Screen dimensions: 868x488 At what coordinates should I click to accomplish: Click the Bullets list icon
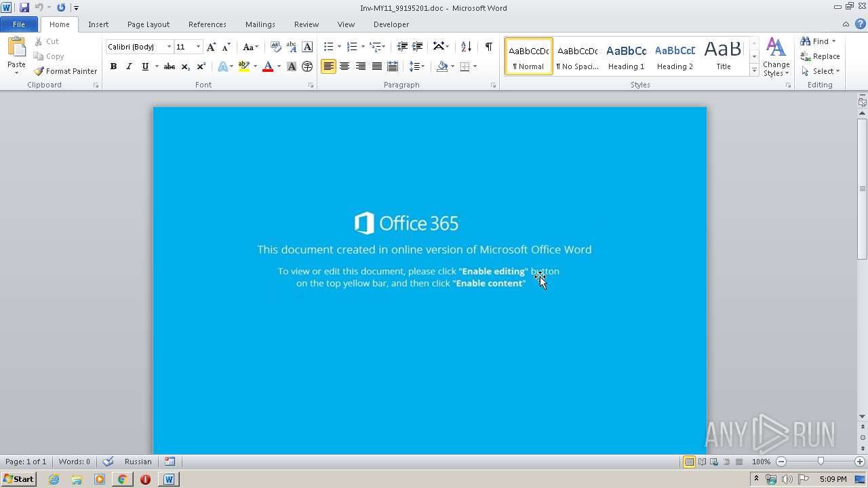[x=329, y=47]
